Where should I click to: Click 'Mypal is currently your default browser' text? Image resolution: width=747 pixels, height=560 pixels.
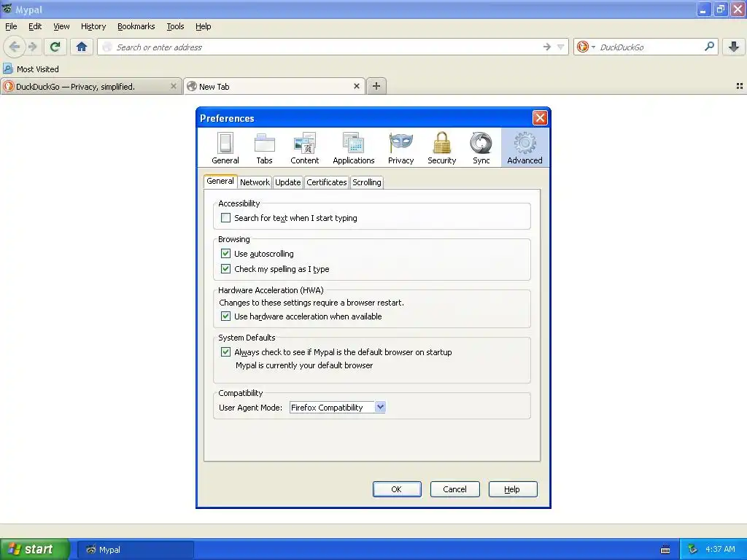[x=304, y=365]
